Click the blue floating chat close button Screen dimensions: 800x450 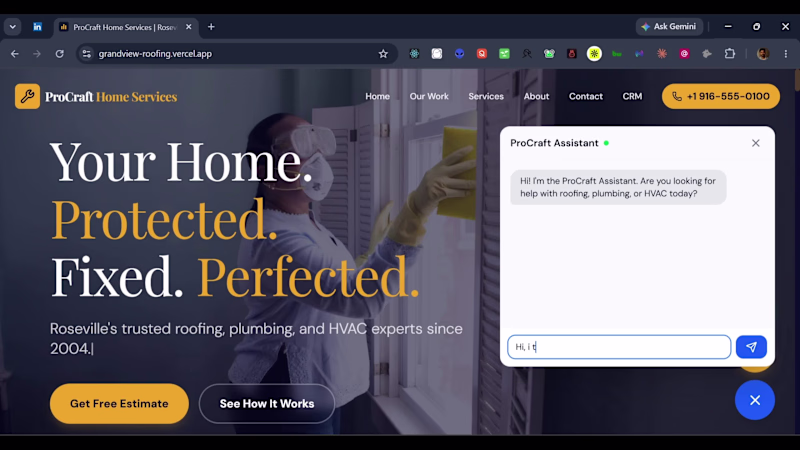[755, 400]
